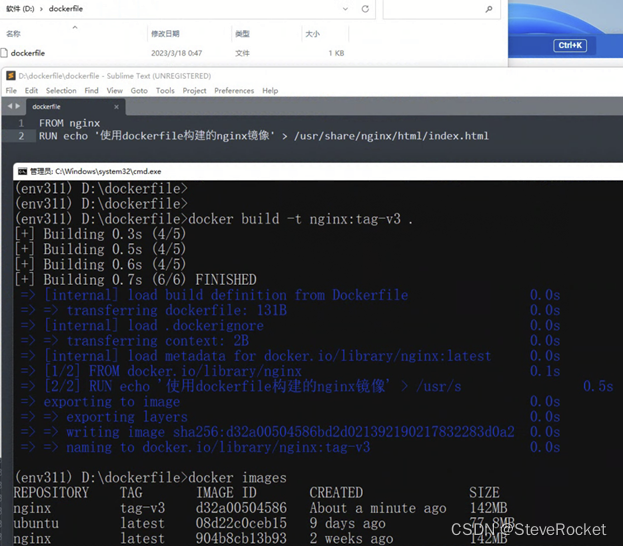Click the 'docker images' command text

[237, 477]
